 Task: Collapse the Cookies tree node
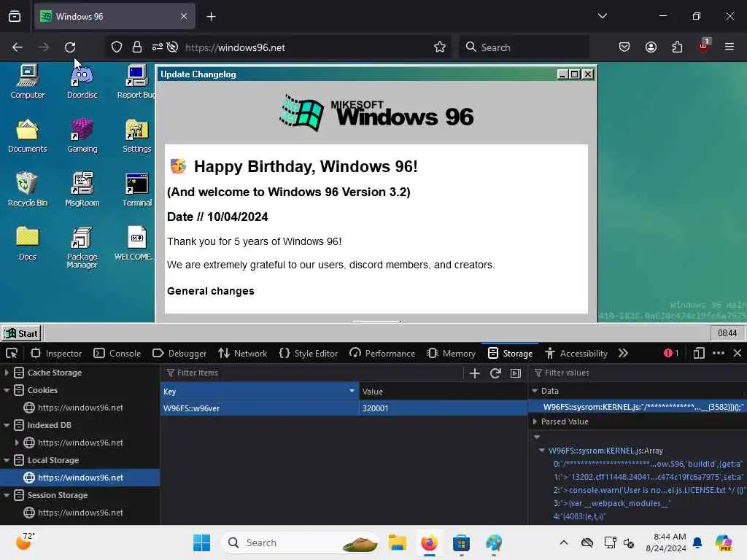(7, 390)
